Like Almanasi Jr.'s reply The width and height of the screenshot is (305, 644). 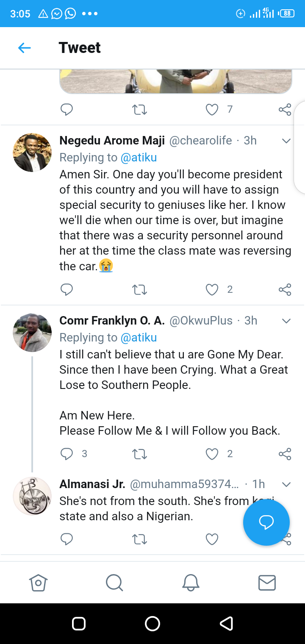pos(212,539)
